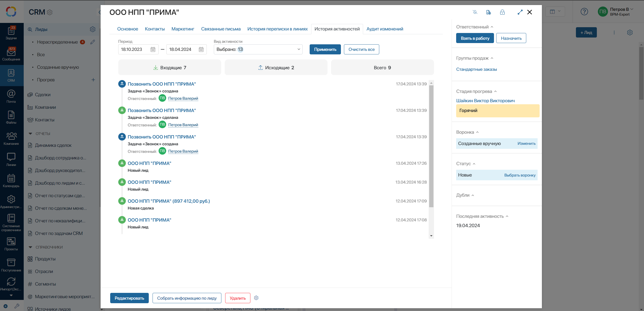Collapse the СПРАВОЧНИКИ tree group
Image resolution: width=644 pixels, height=311 pixels.
coord(30,247)
